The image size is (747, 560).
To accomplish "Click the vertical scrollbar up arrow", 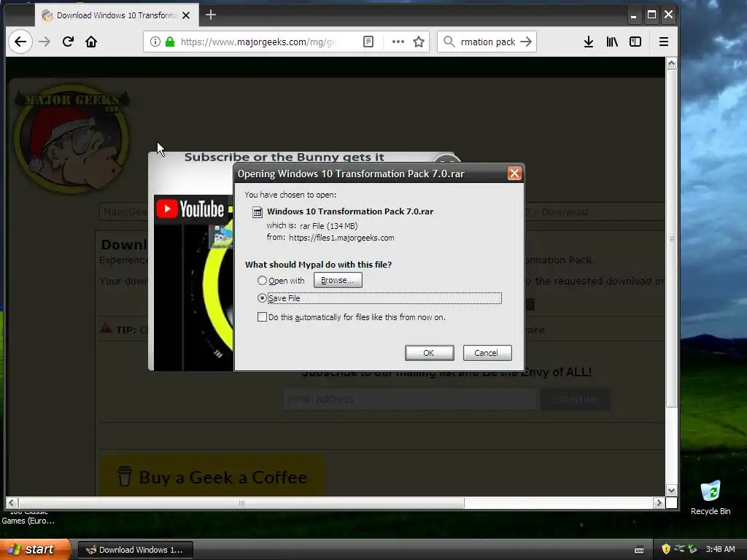I will [x=671, y=63].
